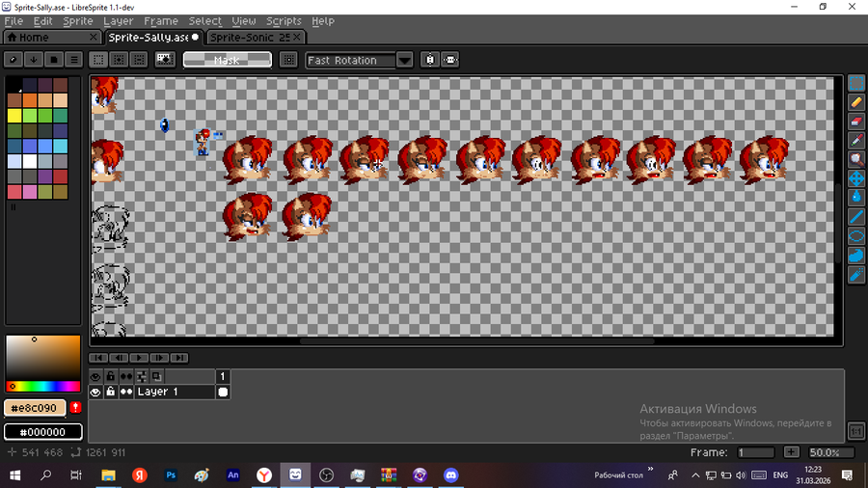Go to last frame button
Screen dimensions: 868x488
(x=179, y=358)
